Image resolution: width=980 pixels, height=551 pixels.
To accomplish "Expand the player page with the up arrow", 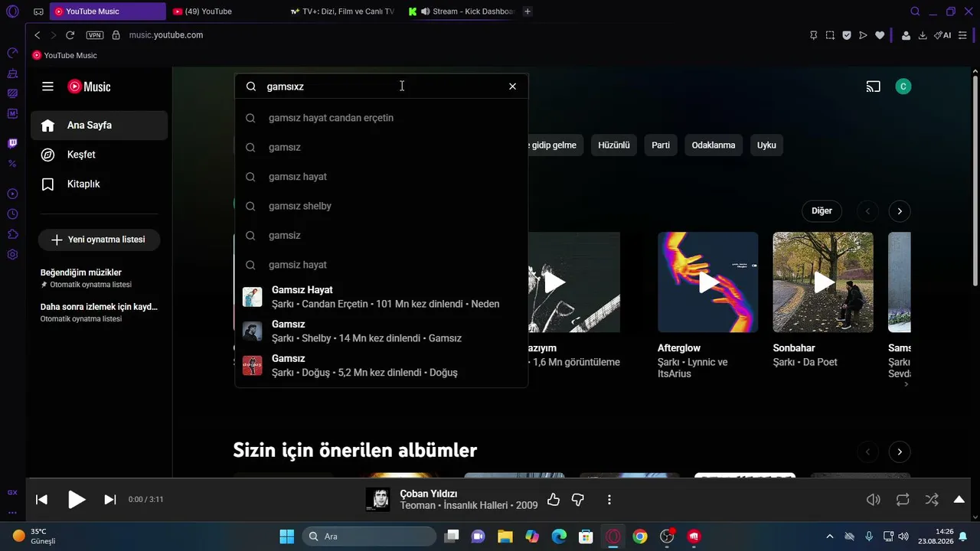I will pyautogui.click(x=959, y=500).
